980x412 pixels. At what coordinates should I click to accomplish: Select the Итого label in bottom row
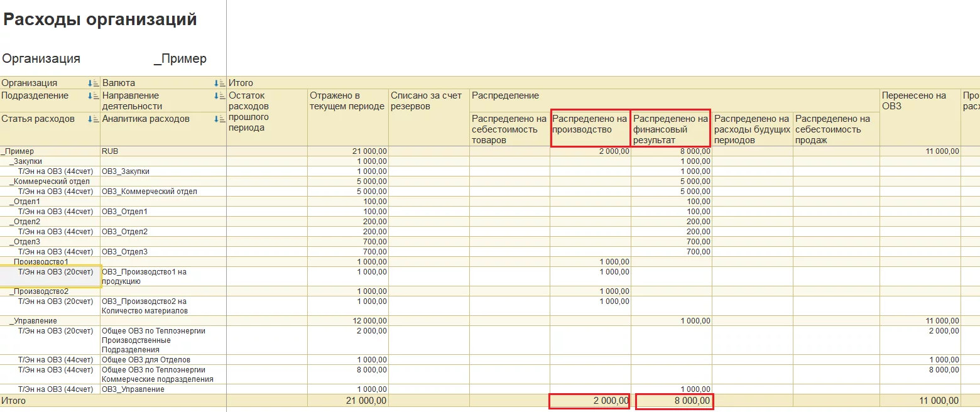[x=14, y=401]
